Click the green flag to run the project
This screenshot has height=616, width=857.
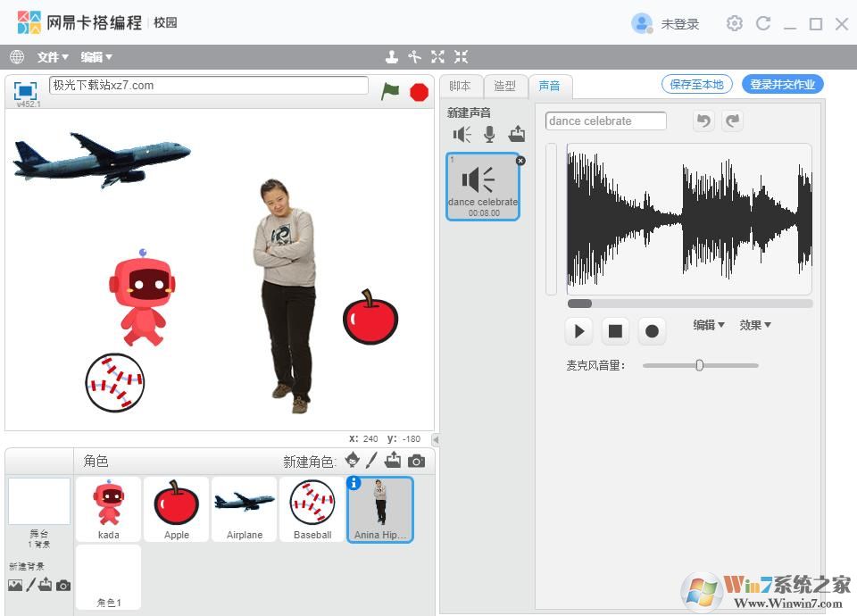coord(390,90)
